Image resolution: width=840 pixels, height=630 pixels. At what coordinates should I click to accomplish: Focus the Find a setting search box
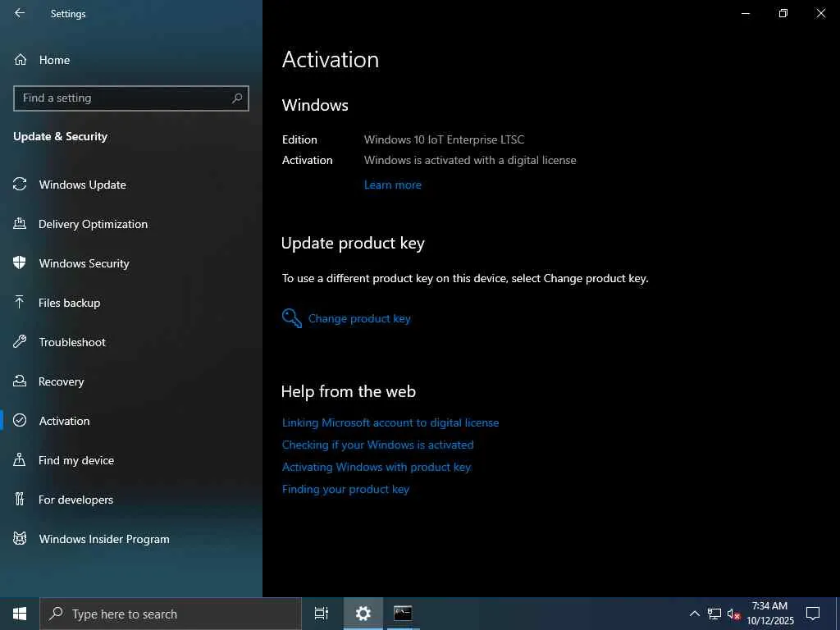(x=131, y=98)
